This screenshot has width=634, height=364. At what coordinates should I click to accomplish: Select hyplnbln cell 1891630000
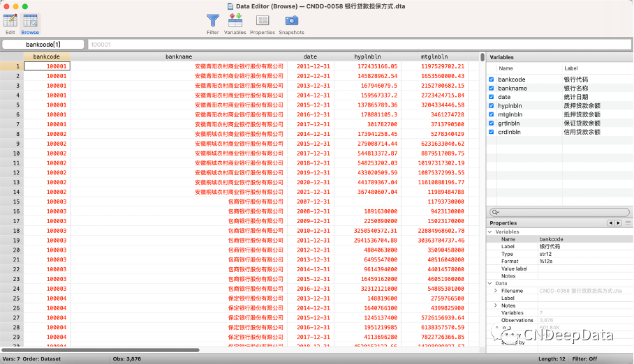(367, 211)
